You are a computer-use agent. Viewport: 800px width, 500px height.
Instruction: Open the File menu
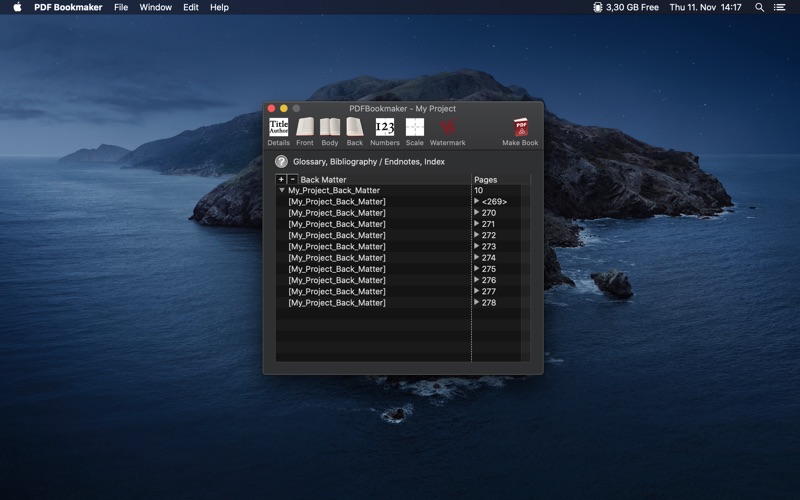click(121, 7)
